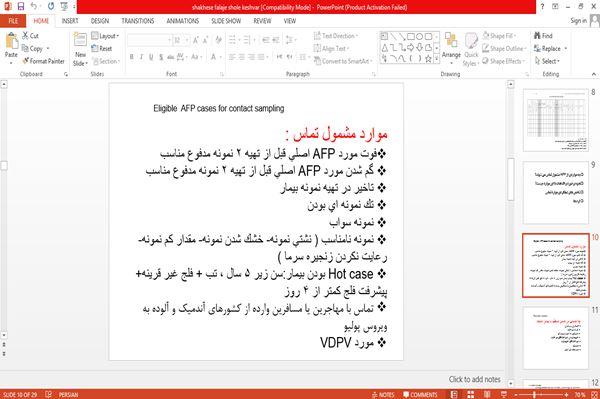
Task: Clear all formatting icon
Action: pos(218,40)
